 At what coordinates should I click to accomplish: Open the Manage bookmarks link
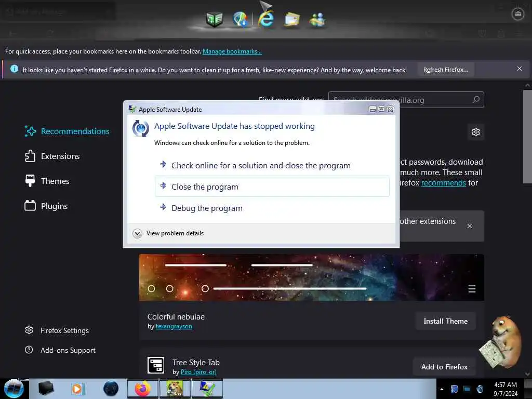click(x=232, y=51)
